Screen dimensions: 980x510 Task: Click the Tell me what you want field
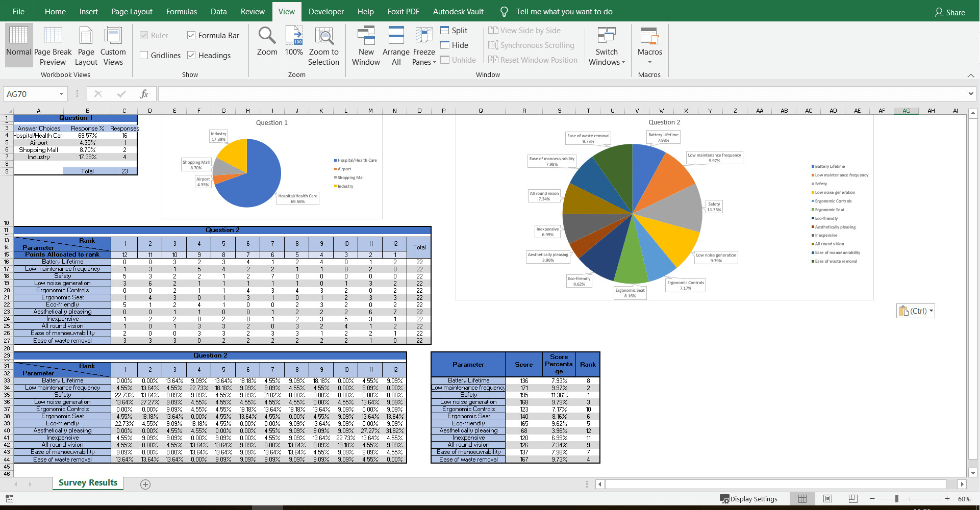point(564,11)
